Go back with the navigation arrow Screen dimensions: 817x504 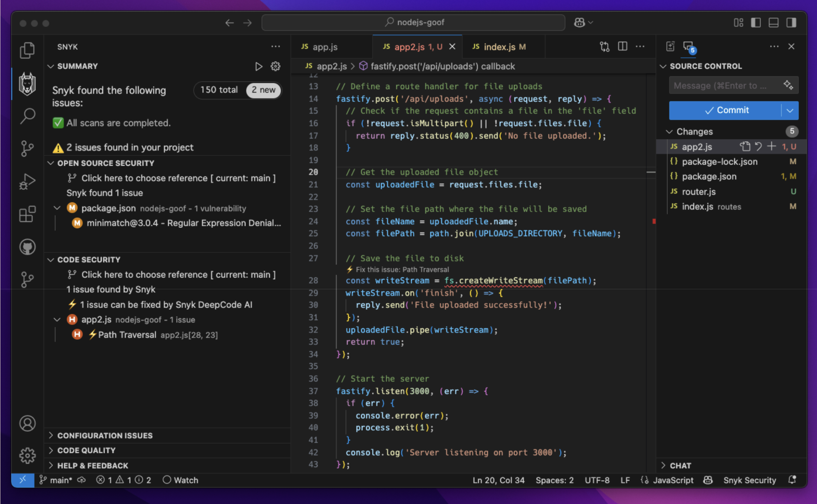(230, 23)
